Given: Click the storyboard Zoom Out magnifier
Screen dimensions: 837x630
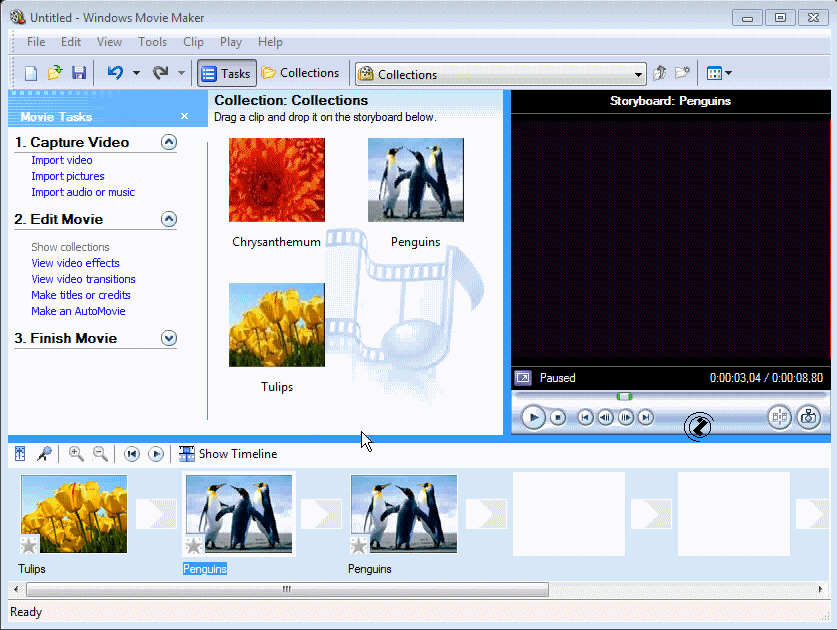Looking at the screenshot, I should pyautogui.click(x=100, y=454).
